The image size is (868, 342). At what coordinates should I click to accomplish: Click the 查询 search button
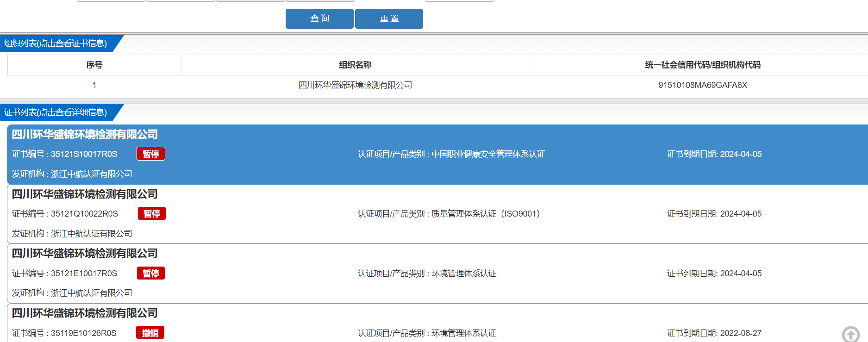tap(319, 19)
